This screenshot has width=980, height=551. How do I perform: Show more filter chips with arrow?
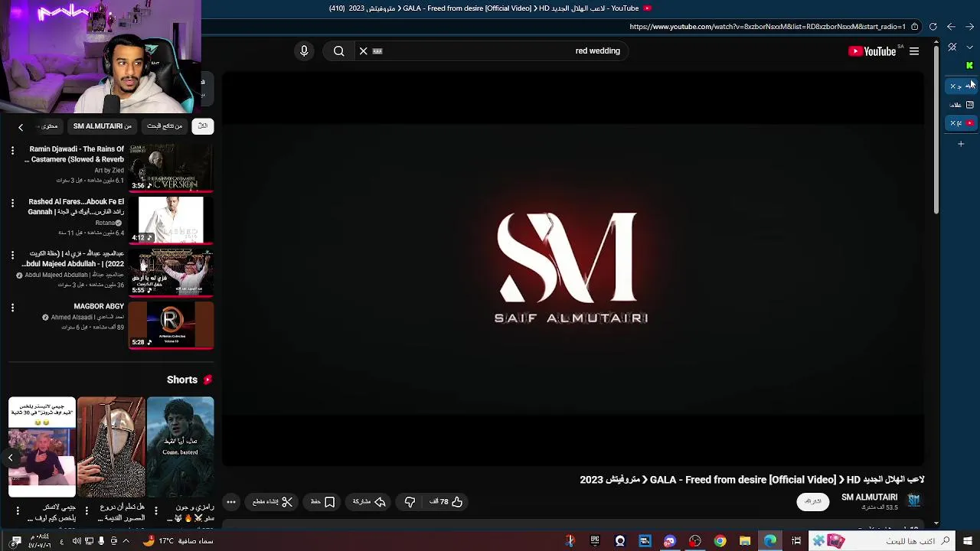[x=21, y=127]
